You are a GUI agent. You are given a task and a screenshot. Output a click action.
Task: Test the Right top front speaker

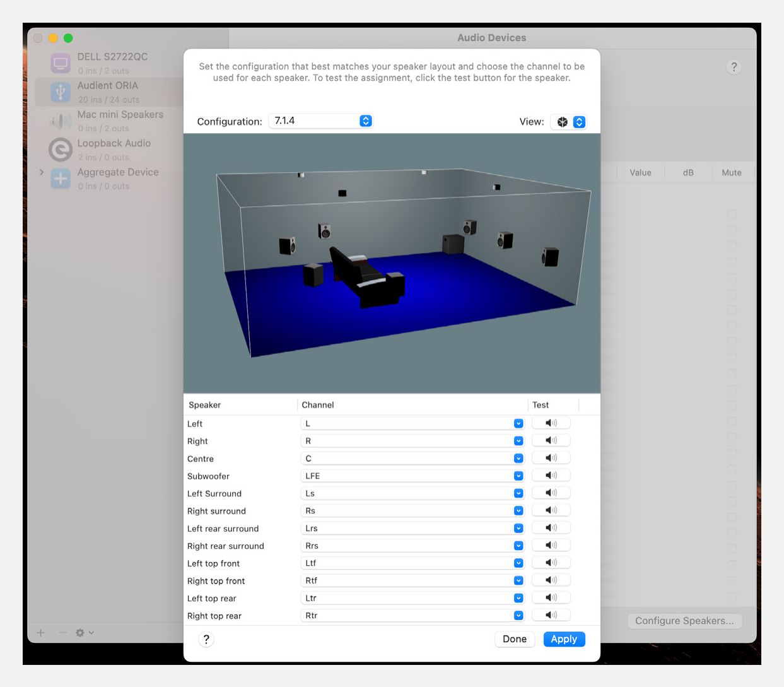point(551,580)
